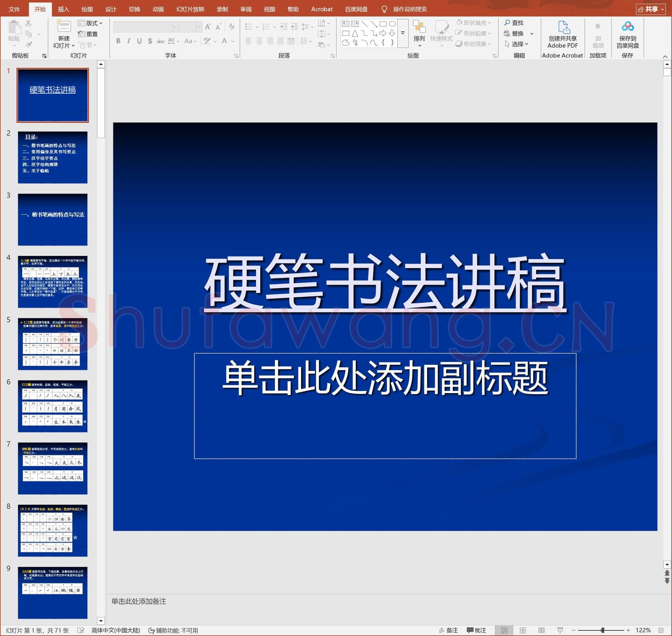This screenshot has height=636, width=672.
Task: Click Align Left paragraph icon
Action: pyautogui.click(x=249, y=41)
